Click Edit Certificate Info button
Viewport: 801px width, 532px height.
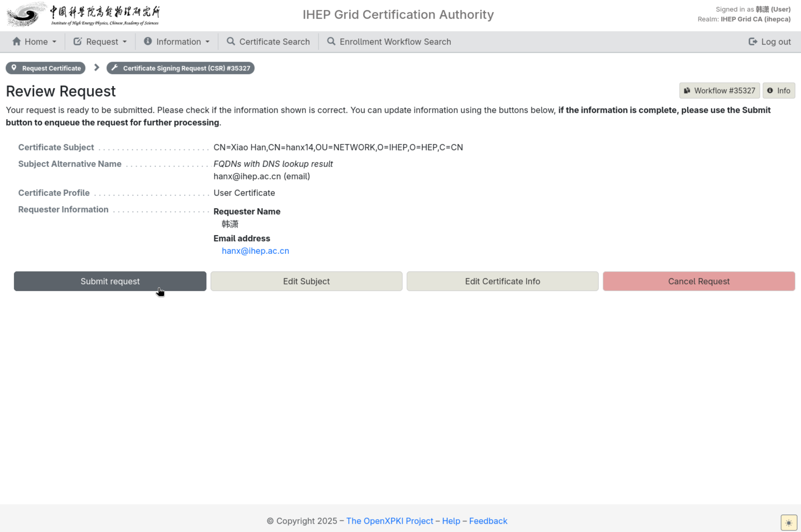point(503,281)
